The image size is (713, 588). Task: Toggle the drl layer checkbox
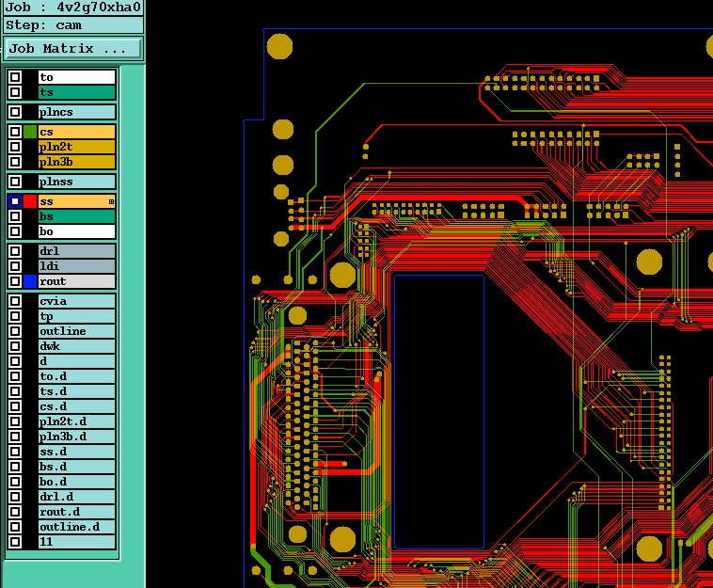[15, 251]
